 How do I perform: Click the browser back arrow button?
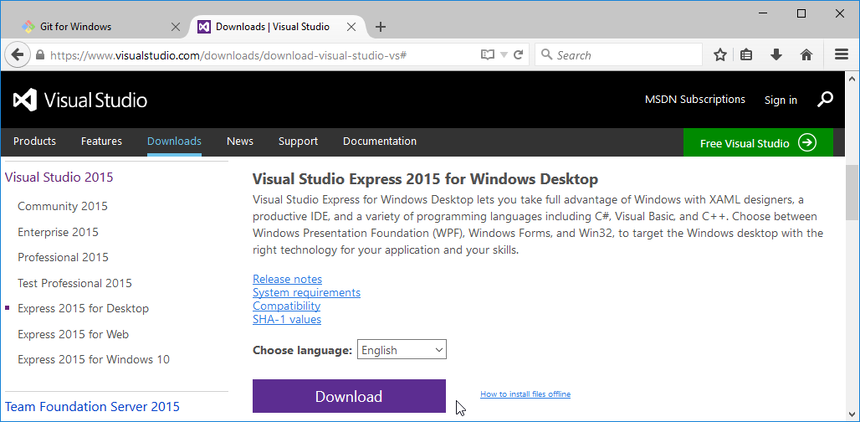17,55
